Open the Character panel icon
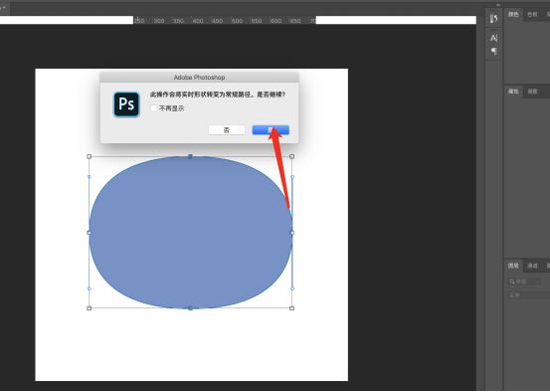This screenshot has width=550, height=392. [x=493, y=38]
